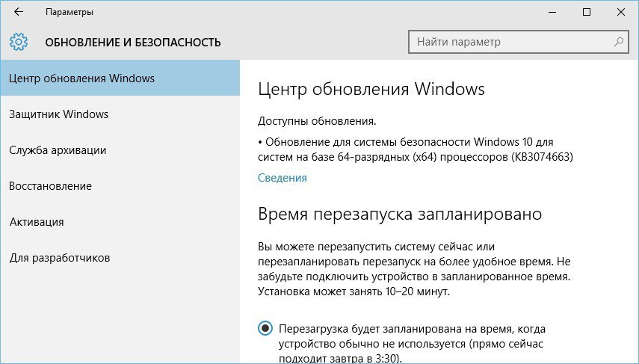This screenshot has height=364, width=639.
Task: Click the "ОБНОВЛЕНИЕ И БЕЗОПАСНОСТЬ" header title
Action: click(133, 42)
